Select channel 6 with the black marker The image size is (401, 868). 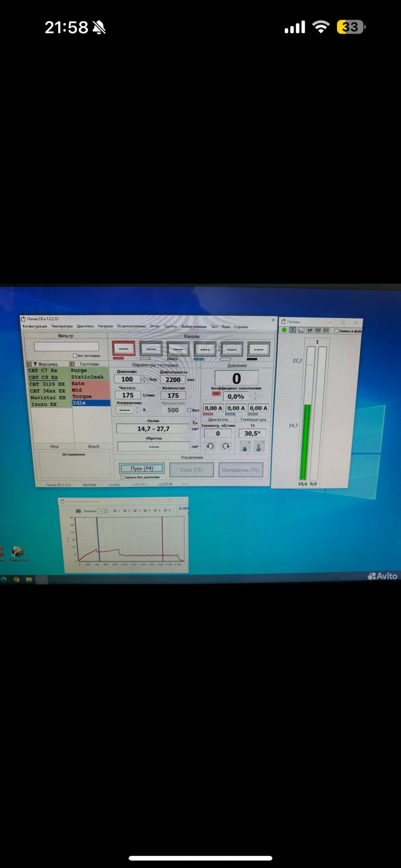(259, 349)
